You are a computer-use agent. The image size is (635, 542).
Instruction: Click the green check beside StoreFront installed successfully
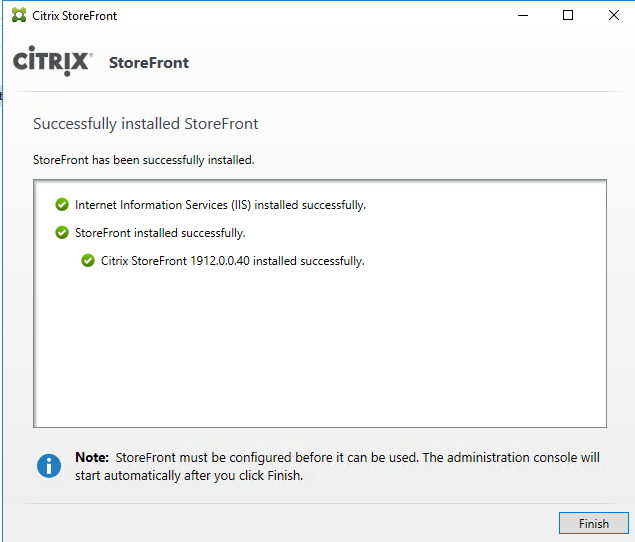point(62,233)
